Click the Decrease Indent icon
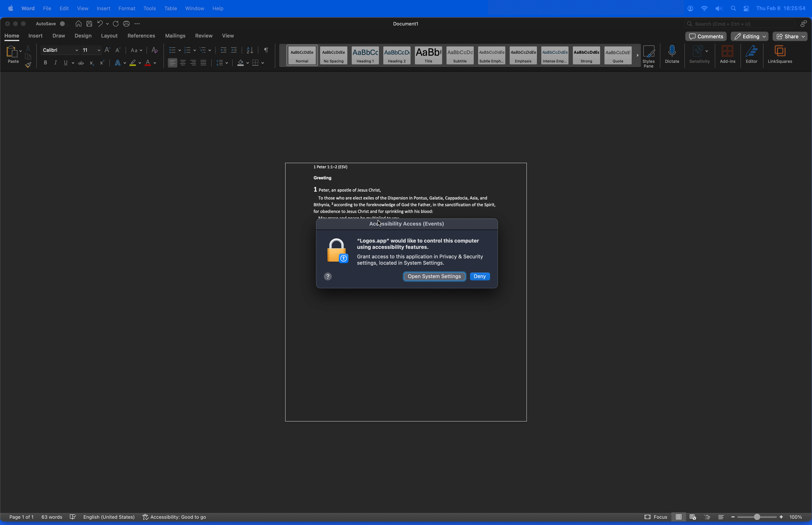The width and height of the screenshot is (812, 525). click(224, 50)
